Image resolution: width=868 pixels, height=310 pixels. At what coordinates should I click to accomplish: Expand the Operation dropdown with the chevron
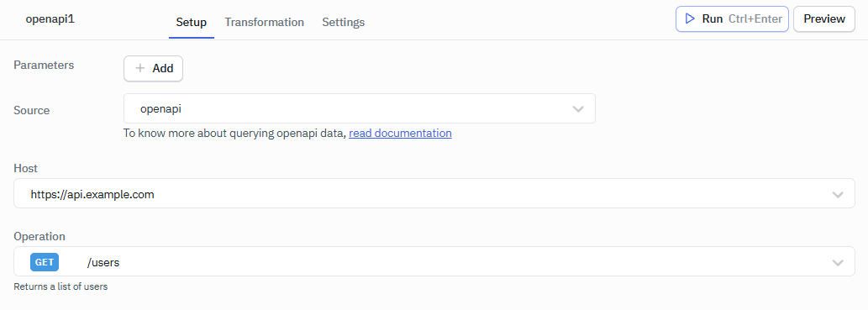[x=838, y=262]
